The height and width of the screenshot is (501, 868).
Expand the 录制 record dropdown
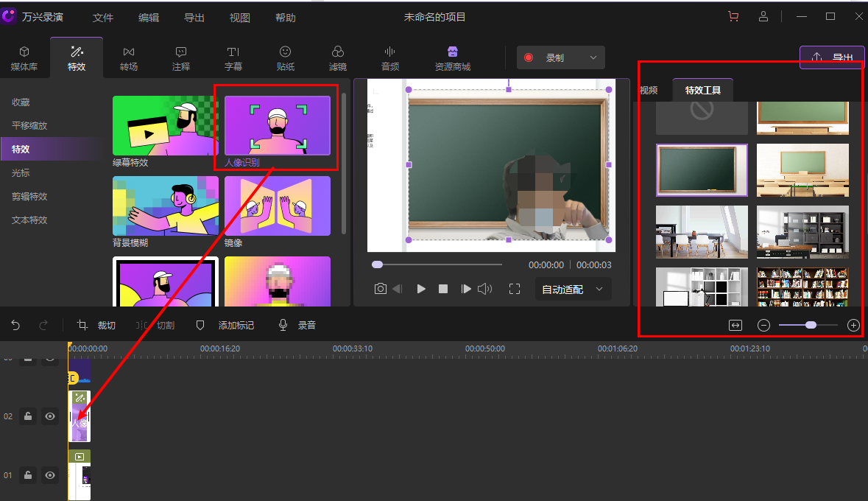[x=593, y=57]
